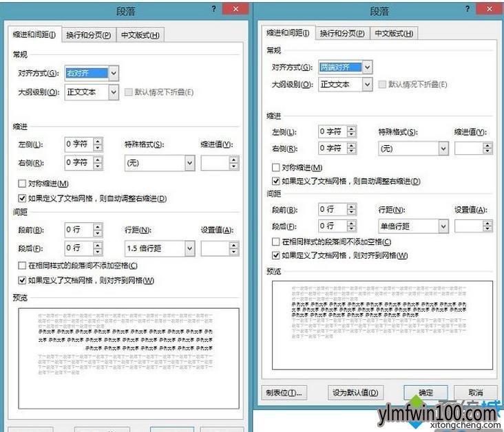The image size is (504, 432).
Task: Open 换行和分页 tab in left dialog
Action: [x=88, y=34]
